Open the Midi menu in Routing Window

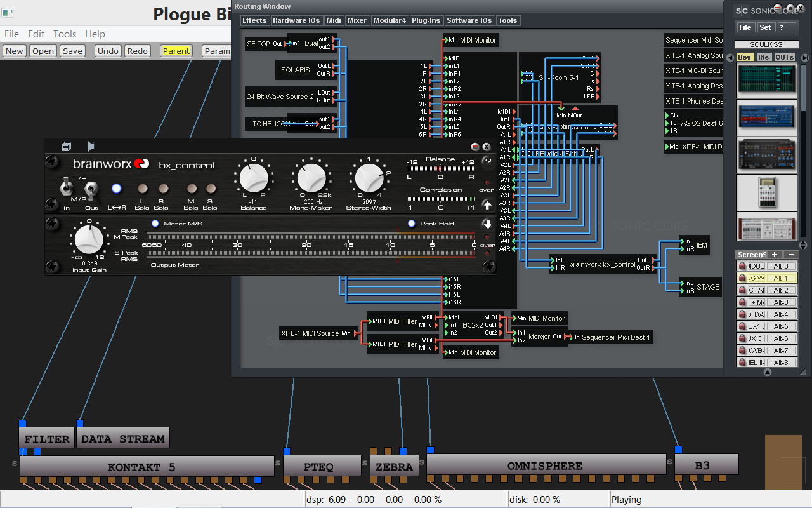tap(334, 20)
